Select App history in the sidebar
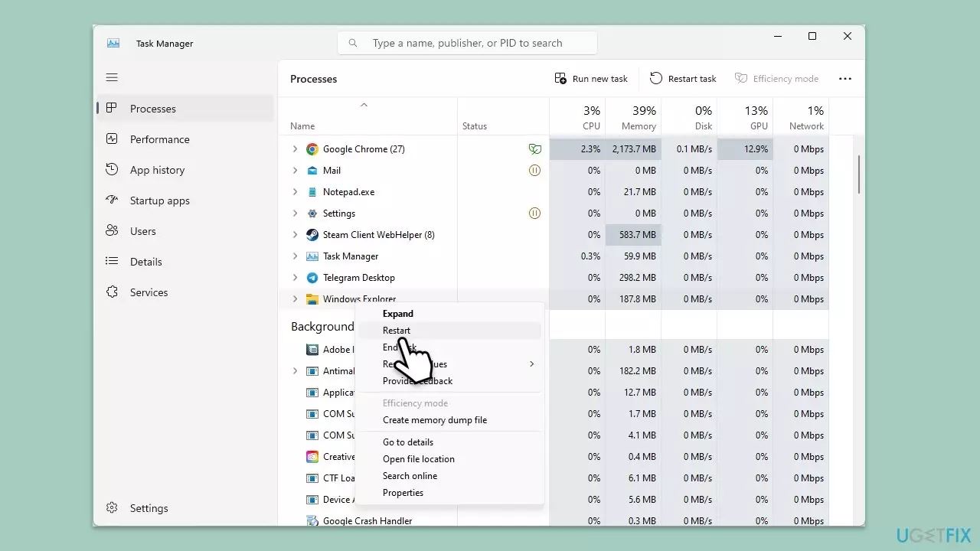 tap(157, 169)
